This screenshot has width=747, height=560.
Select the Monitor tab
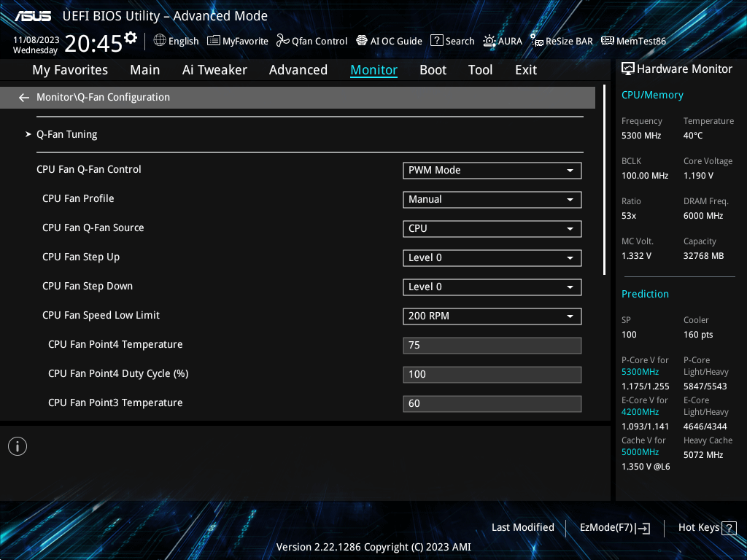pyautogui.click(x=374, y=70)
